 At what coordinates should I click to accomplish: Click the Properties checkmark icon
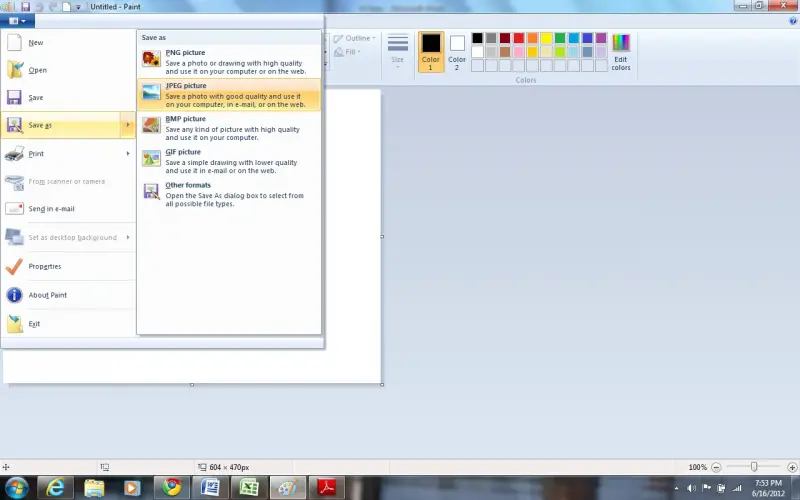(x=14, y=266)
